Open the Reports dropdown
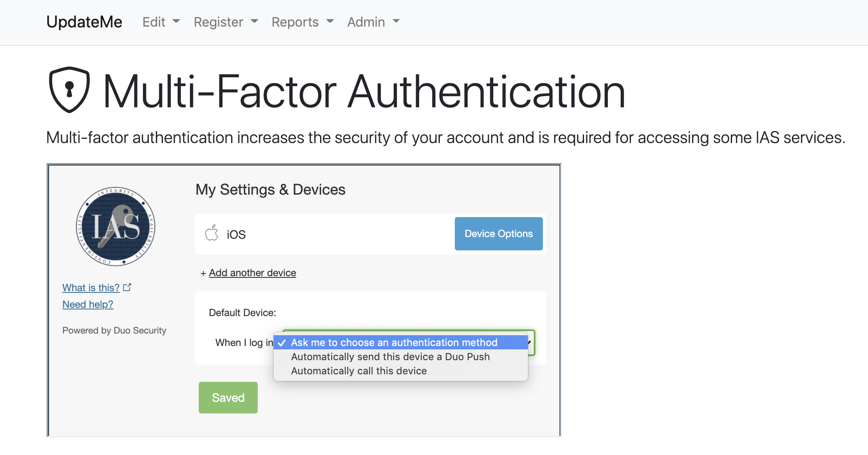Screen dimensions: 868x455 (302, 22)
